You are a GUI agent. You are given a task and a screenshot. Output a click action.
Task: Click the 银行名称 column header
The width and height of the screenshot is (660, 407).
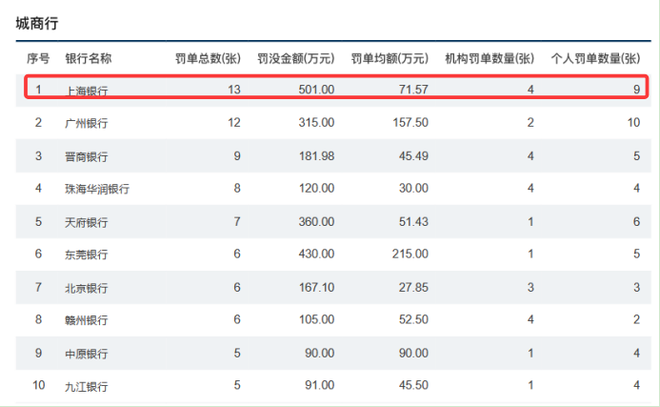(x=87, y=59)
